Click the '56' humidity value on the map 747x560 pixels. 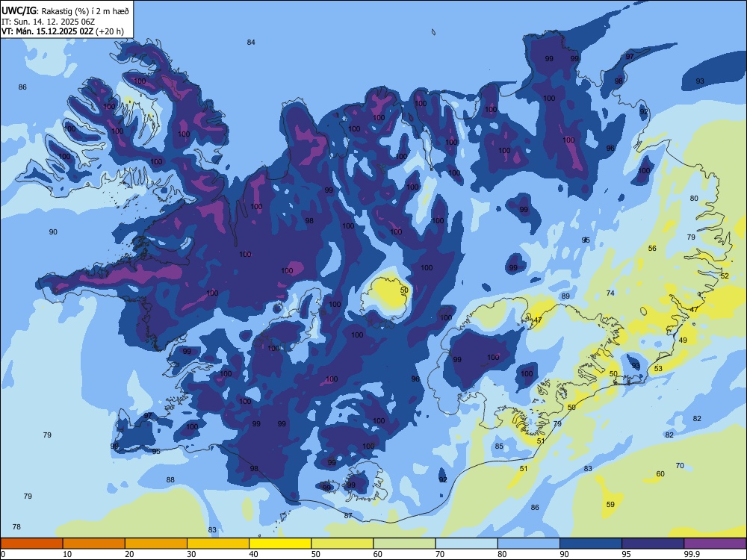point(652,248)
